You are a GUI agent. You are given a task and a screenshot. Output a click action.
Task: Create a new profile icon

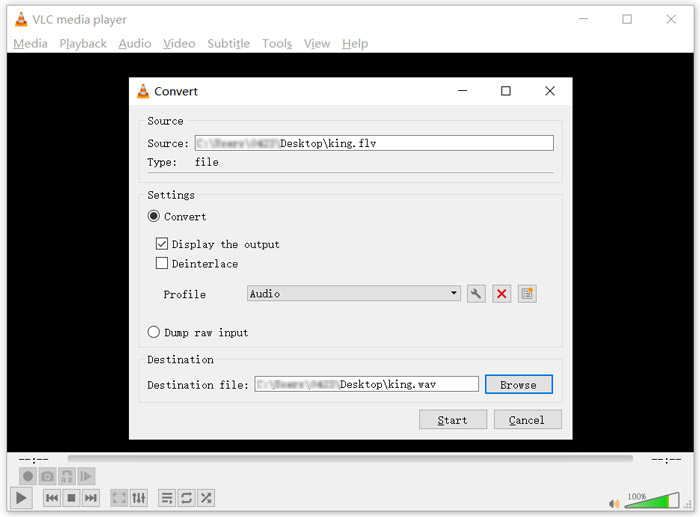527,294
